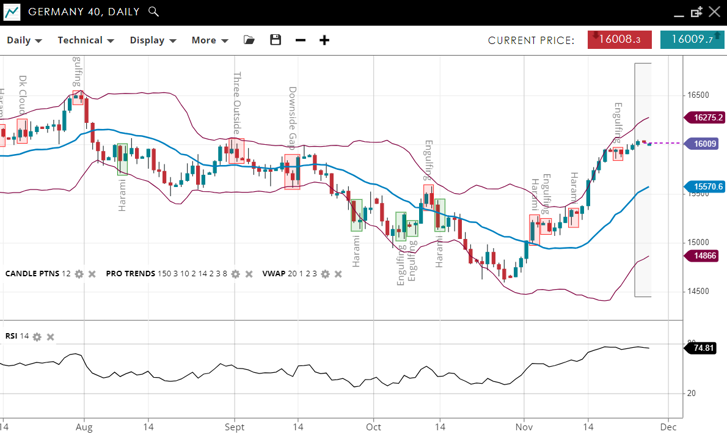Open the Technical indicators dropdown
Image resolution: width=727 pixels, height=437 pixels.
click(x=85, y=40)
